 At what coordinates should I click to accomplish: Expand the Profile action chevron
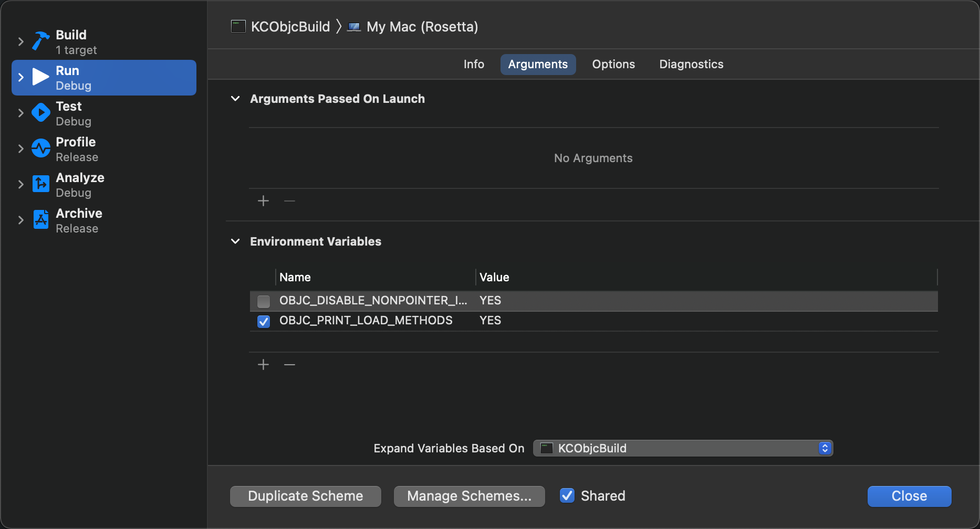click(x=20, y=149)
